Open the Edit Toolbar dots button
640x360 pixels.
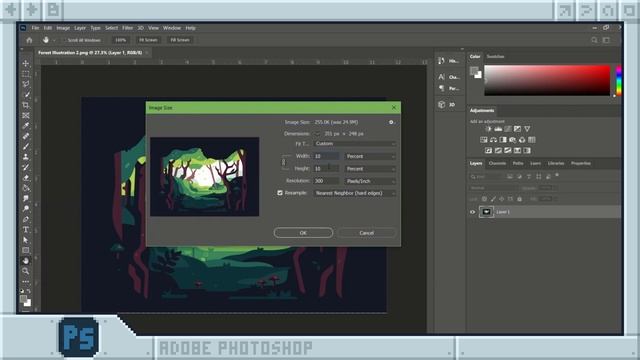click(26, 282)
